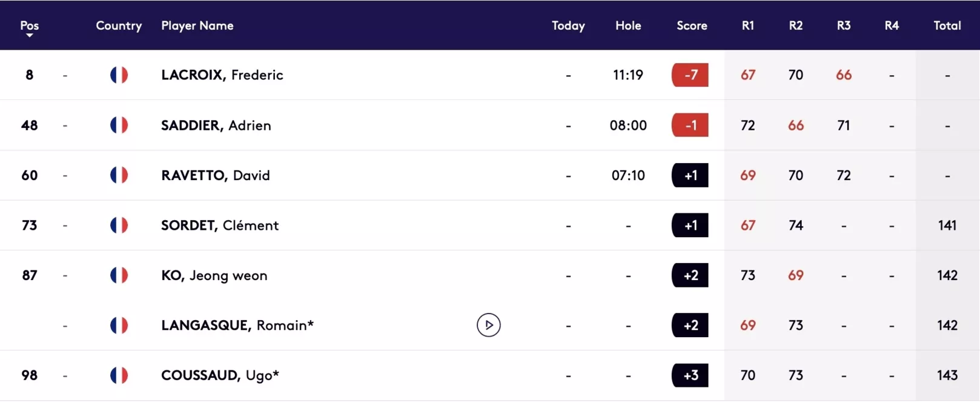The width and height of the screenshot is (980, 402).
Task: Click the French flag beside Ravetto
Action: [x=119, y=175]
